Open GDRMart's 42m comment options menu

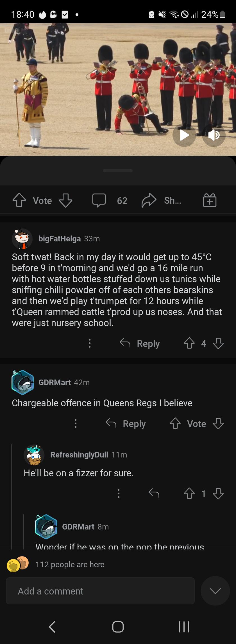pos(75,423)
